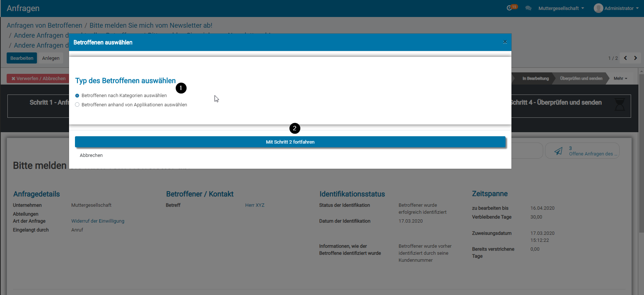Click the Administrator avatar icon

pyautogui.click(x=598, y=8)
